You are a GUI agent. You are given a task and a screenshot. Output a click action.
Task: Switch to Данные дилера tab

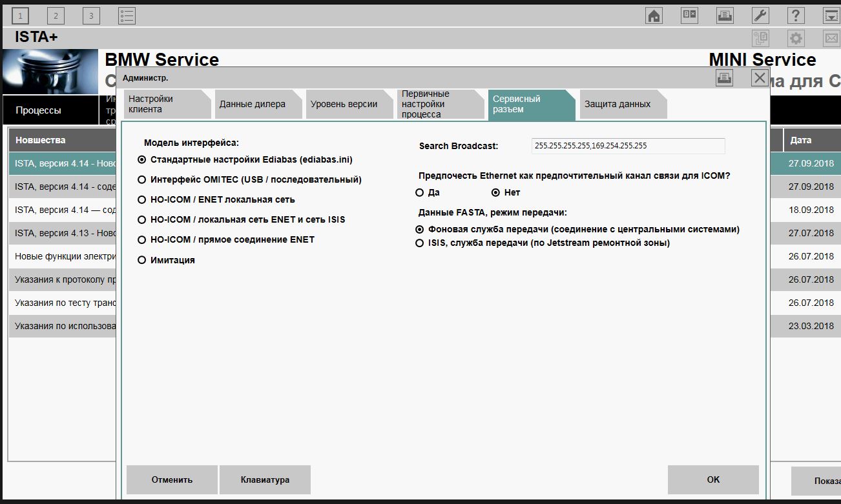tap(258, 104)
